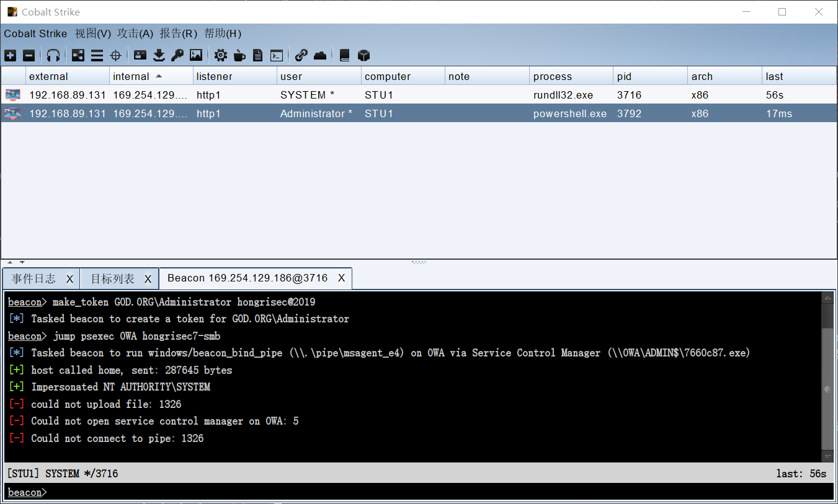The height and width of the screenshot is (504, 838).
Task: Open About via the cube icon
Action: [x=364, y=56]
